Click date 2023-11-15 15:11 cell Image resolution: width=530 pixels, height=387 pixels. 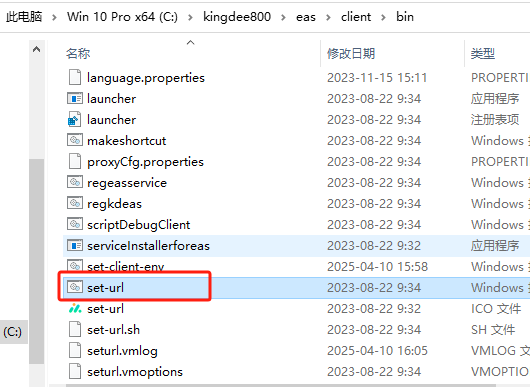[377, 78]
